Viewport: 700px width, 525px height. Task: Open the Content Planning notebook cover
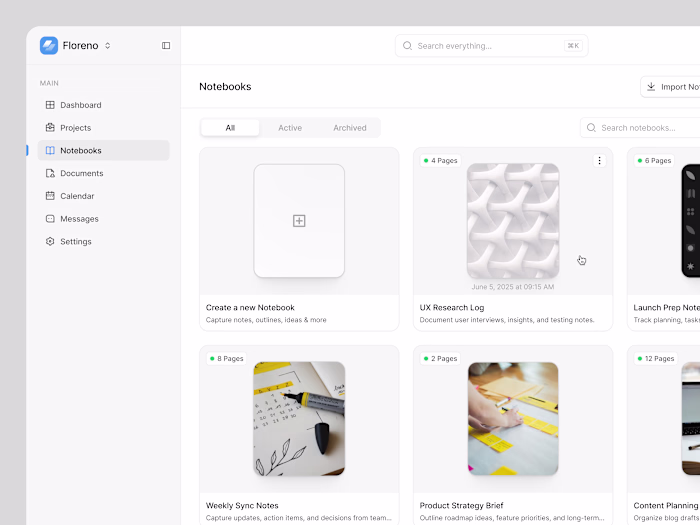[x=691, y=419]
